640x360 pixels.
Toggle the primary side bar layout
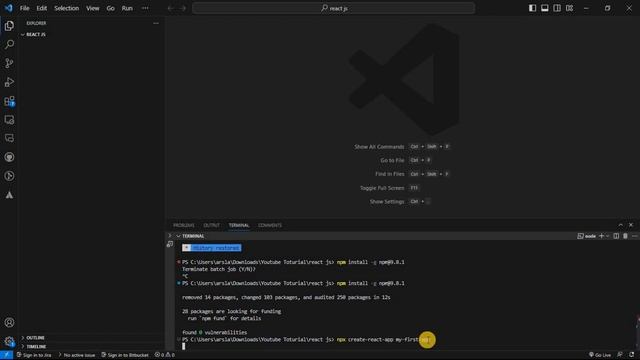coord(532,8)
